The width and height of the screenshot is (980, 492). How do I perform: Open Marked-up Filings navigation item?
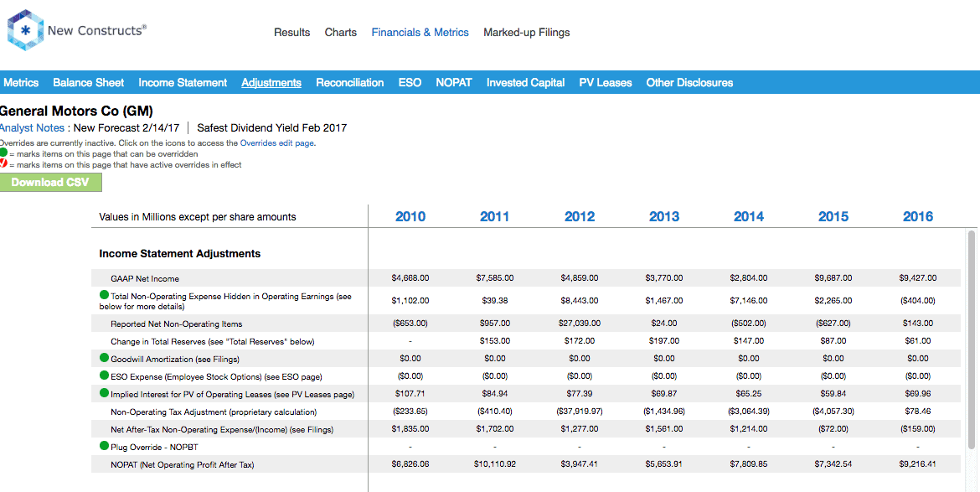pyautogui.click(x=526, y=33)
